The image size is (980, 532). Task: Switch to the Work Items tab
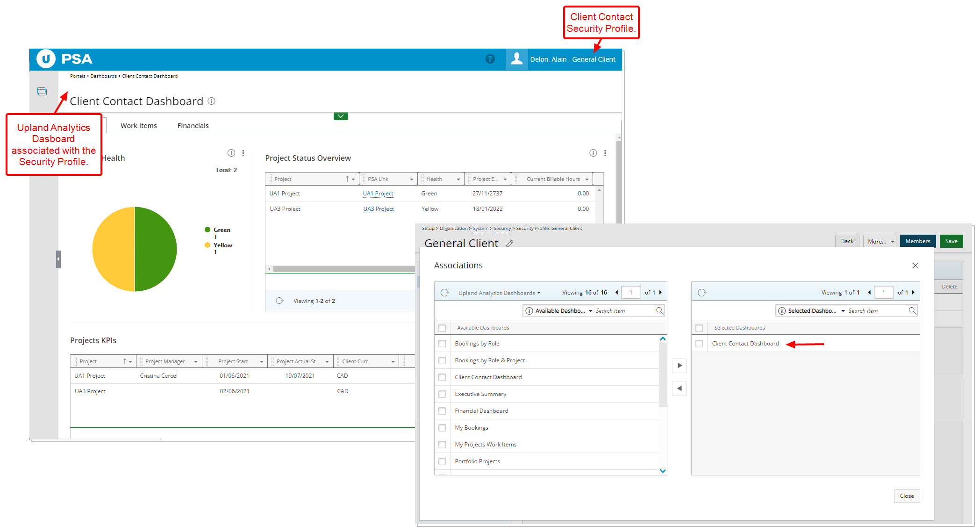tap(138, 126)
